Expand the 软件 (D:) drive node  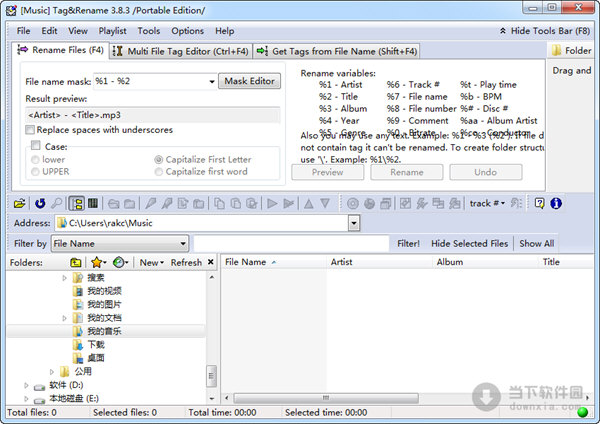(x=26, y=385)
